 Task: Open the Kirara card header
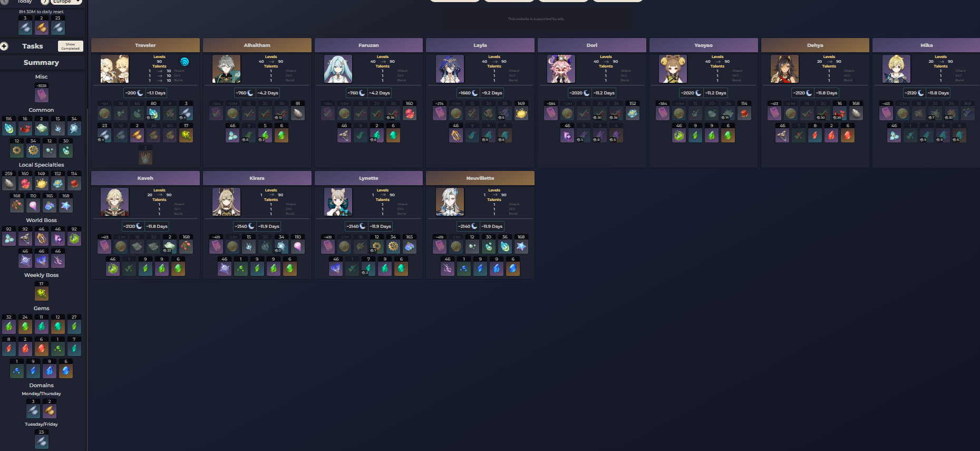[257, 178]
